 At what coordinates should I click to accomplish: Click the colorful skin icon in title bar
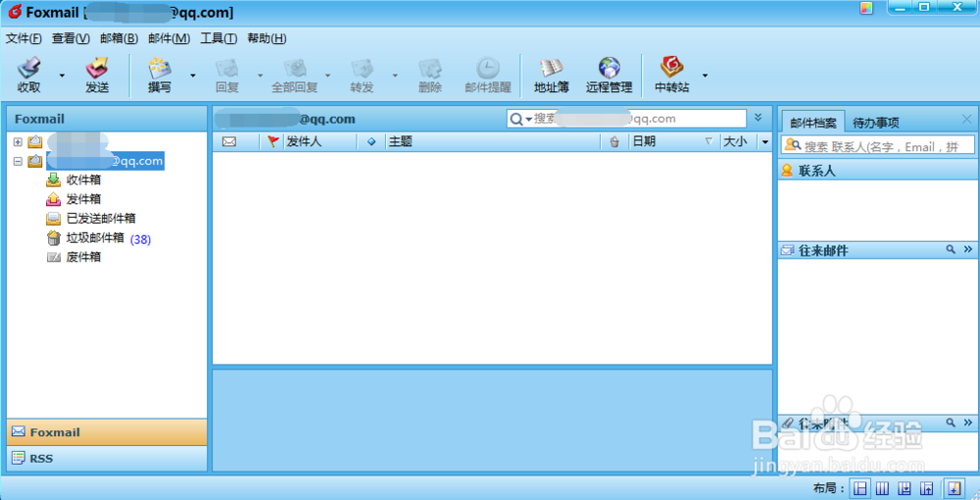(x=866, y=8)
